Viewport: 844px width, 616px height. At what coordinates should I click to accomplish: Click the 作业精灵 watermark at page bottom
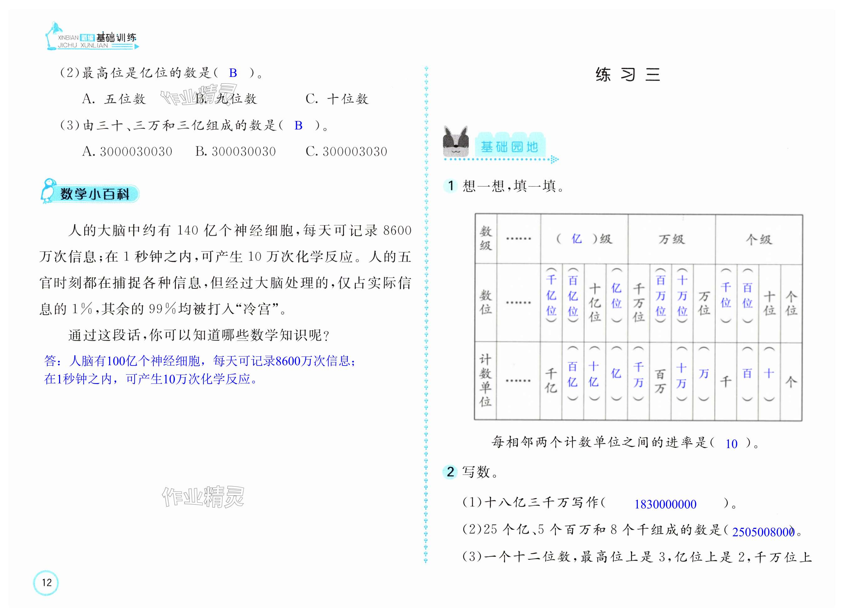203,497
